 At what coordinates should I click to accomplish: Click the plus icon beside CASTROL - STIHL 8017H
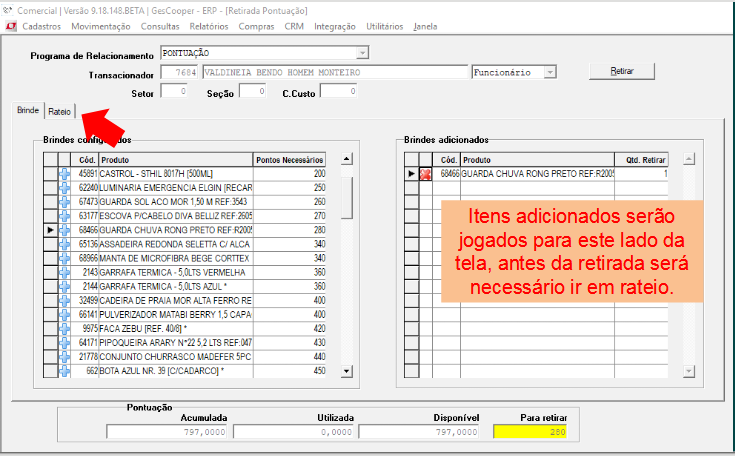tap(65, 174)
